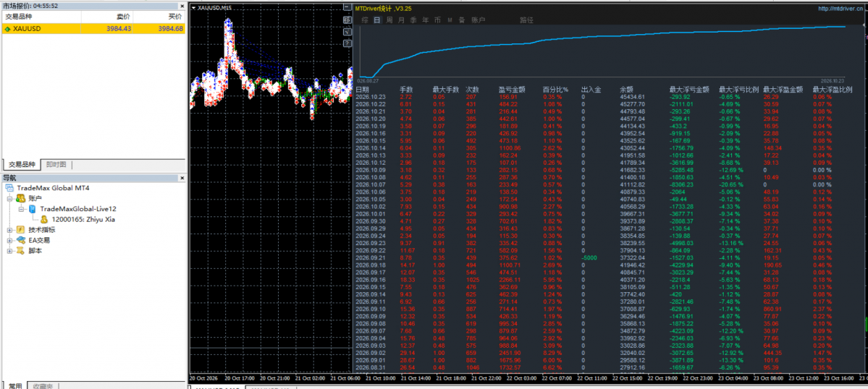Image resolution: width=868 pixels, height=389 pixels.
Task: Select the 月 monthly statistics tab
Action: click(x=401, y=20)
